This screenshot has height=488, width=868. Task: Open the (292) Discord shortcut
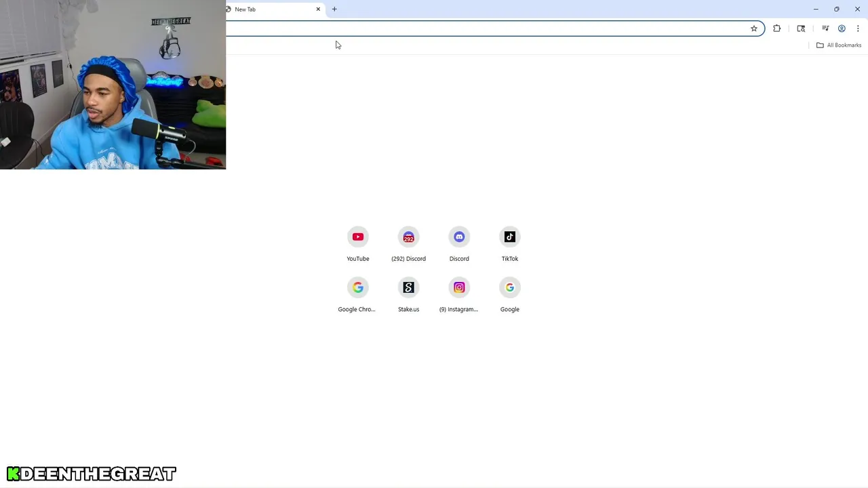click(x=408, y=244)
